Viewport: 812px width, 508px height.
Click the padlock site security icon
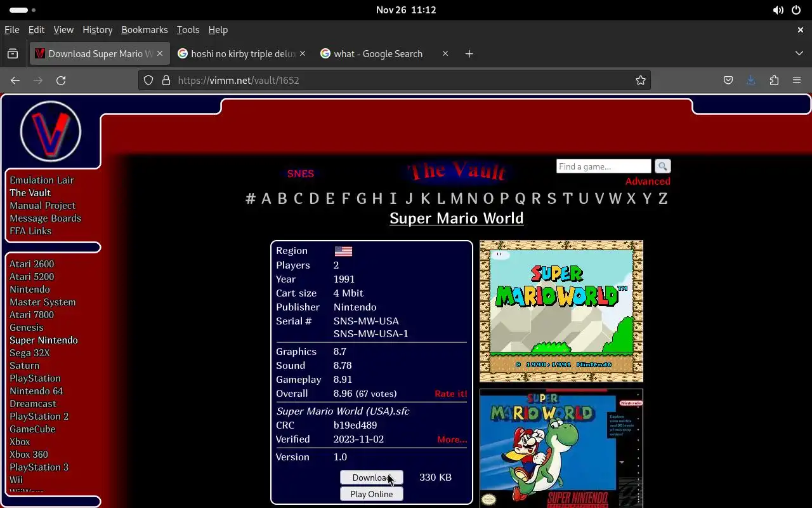point(166,80)
